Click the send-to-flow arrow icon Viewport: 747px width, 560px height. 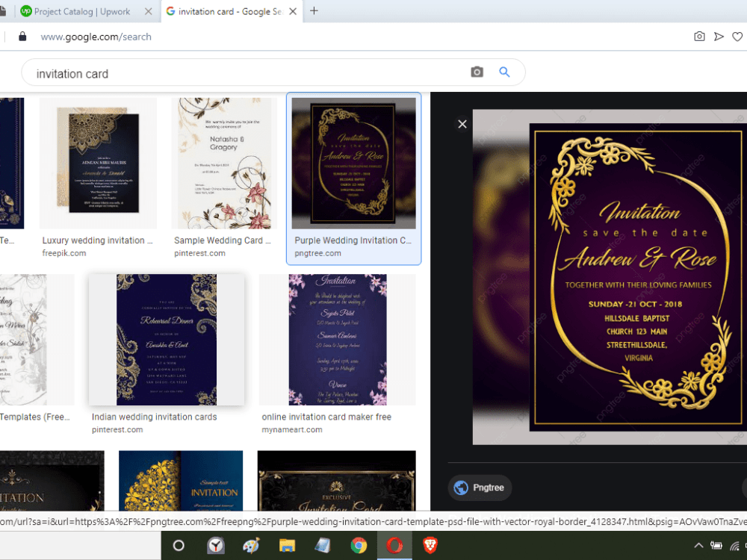pyautogui.click(x=719, y=37)
